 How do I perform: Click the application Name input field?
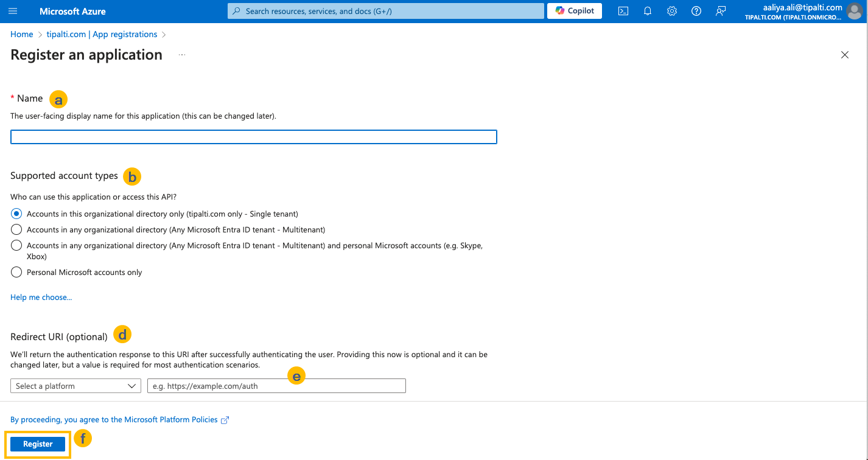pos(253,136)
